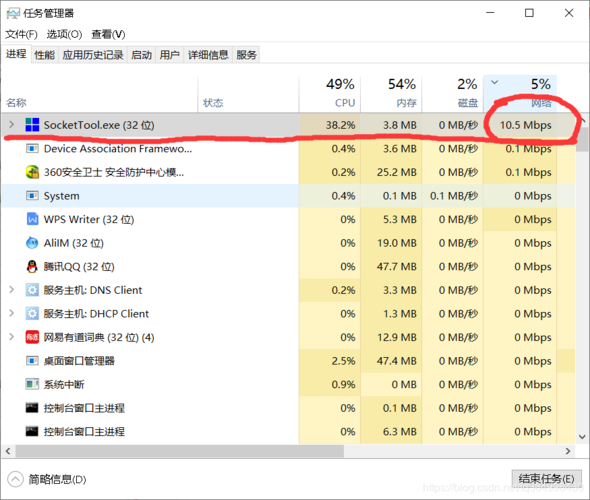Screen dimensions: 590x500
Task: Click the 360安全卫士 shield icon
Action: pyautogui.click(x=32, y=172)
